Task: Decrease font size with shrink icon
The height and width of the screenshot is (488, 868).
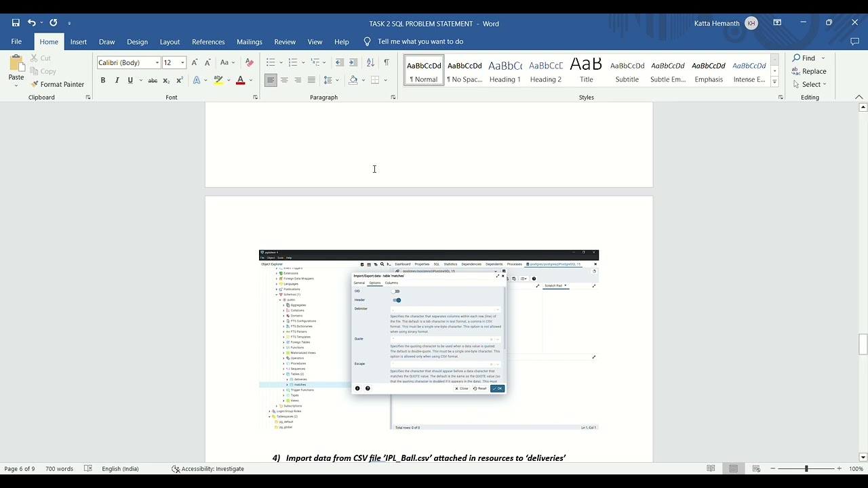Action: (x=208, y=62)
